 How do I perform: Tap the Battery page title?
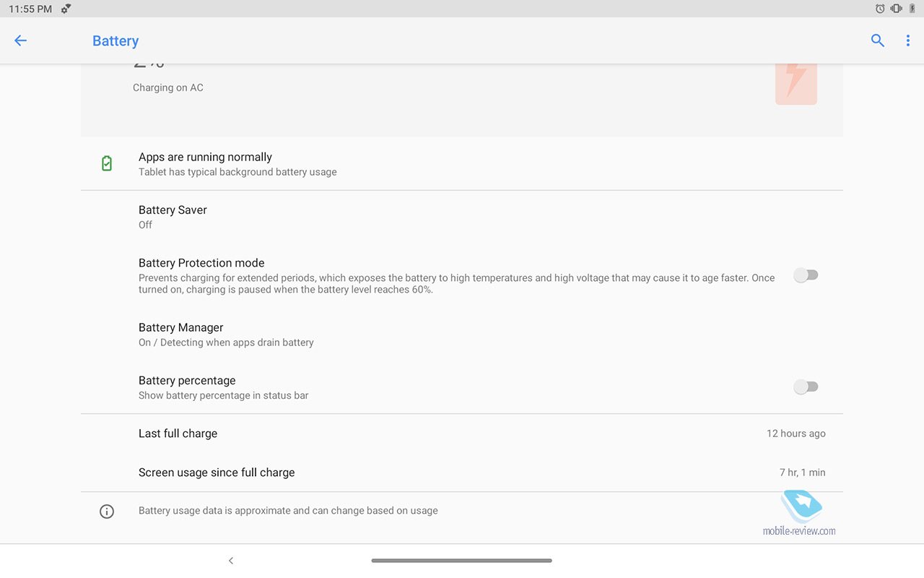pyautogui.click(x=115, y=41)
